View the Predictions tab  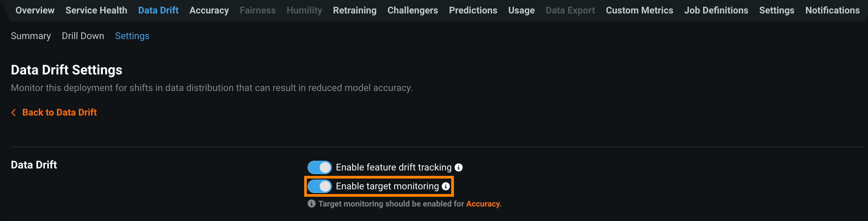coord(473,10)
